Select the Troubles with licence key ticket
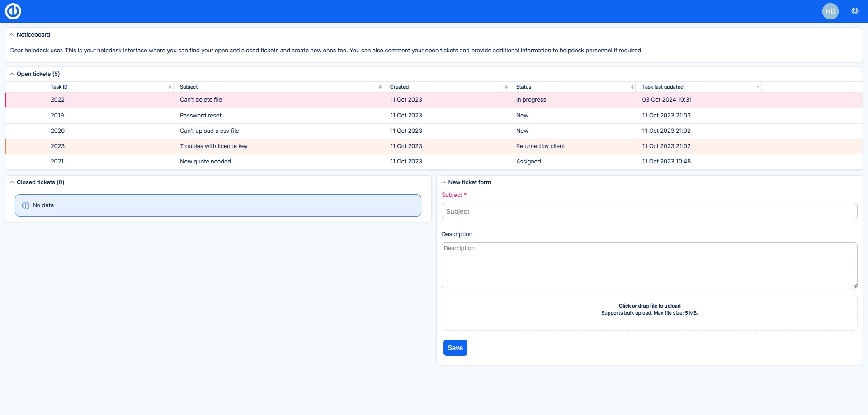Viewport: 868px width, 415px height. click(x=213, y=146)
